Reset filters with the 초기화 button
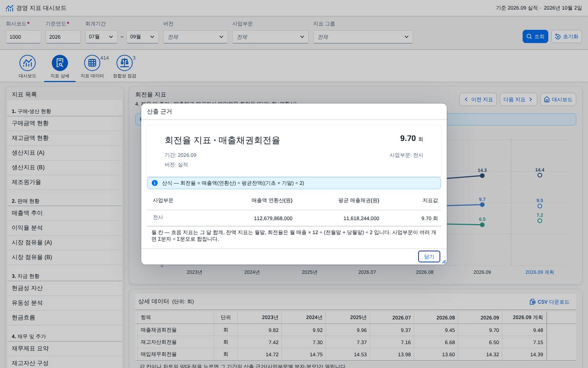 (566, 37)
